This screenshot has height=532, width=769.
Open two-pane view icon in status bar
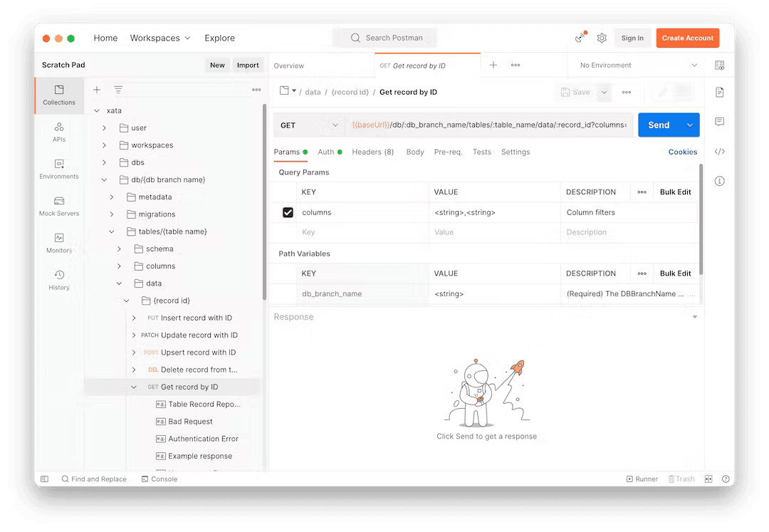[708, 479]
